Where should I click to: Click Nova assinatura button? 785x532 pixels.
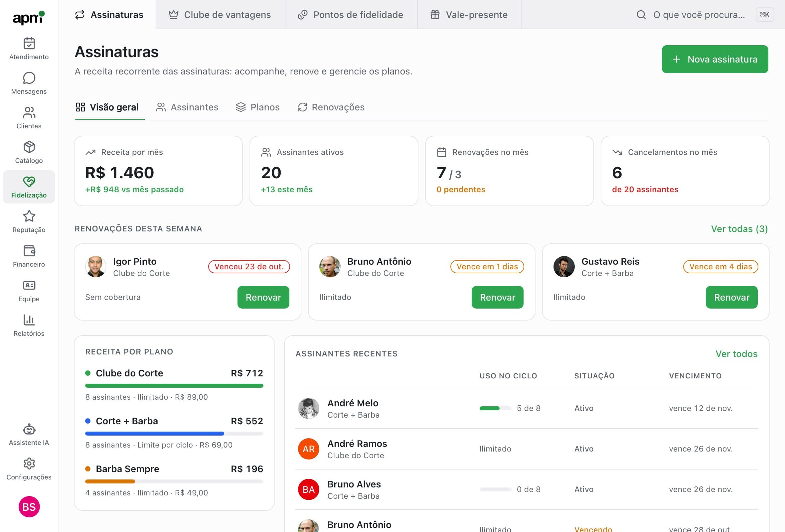[715, 59]
